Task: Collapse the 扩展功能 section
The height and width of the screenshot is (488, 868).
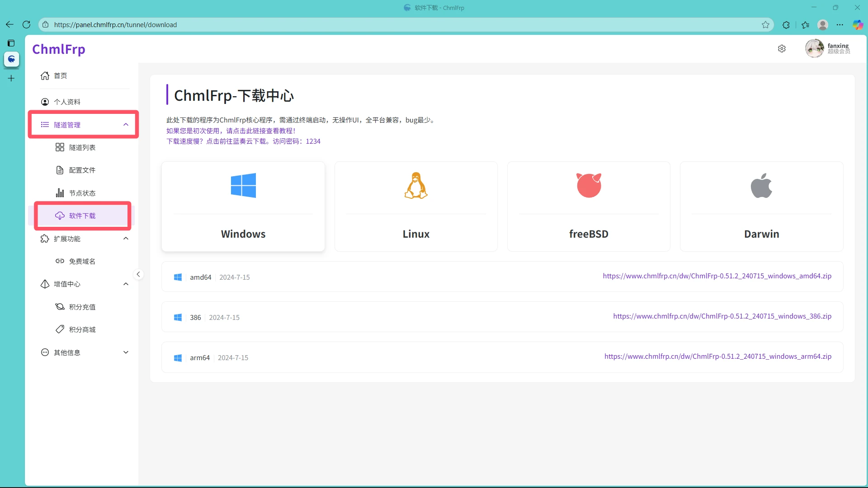Action: click(126, 239)
